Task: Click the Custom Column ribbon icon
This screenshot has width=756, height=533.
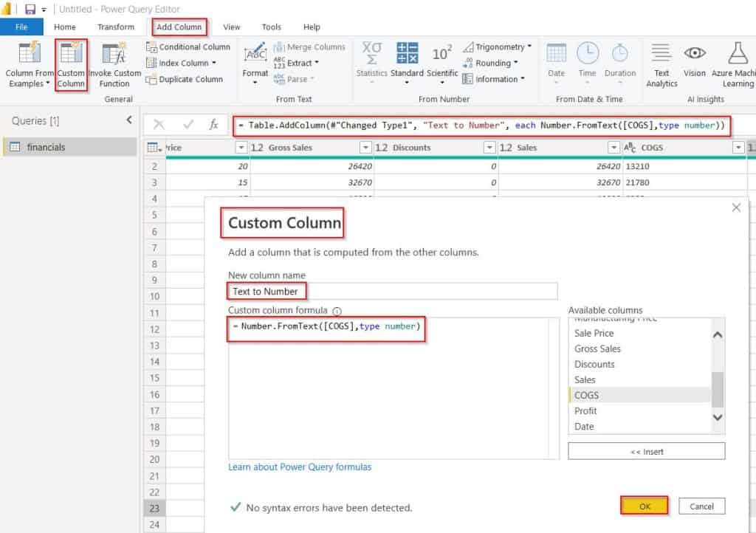Action: 71,53
